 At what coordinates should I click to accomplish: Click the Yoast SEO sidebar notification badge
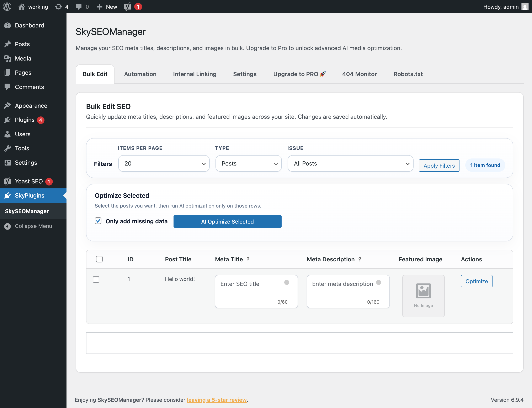[x=49, y=181]
